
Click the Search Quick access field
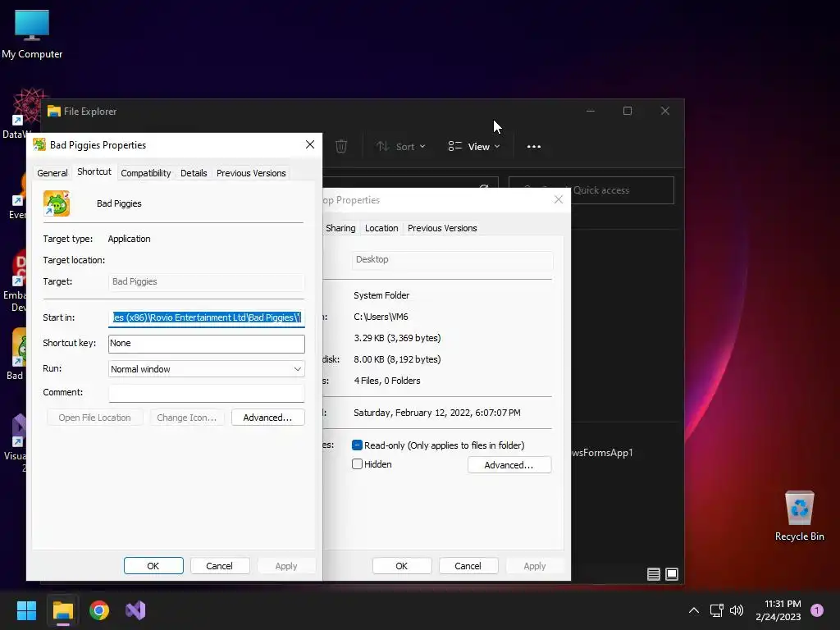point(591,190)
